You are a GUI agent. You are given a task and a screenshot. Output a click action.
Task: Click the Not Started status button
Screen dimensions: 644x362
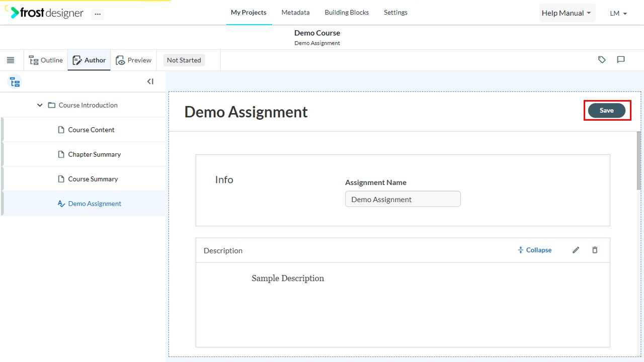pyautogui.click(x=184, y=60)
